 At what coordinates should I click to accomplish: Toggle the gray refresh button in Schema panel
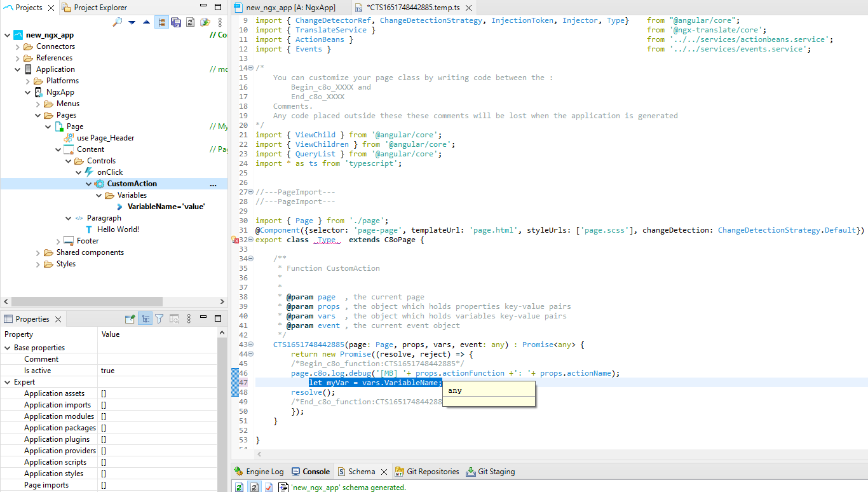(254, 487)
